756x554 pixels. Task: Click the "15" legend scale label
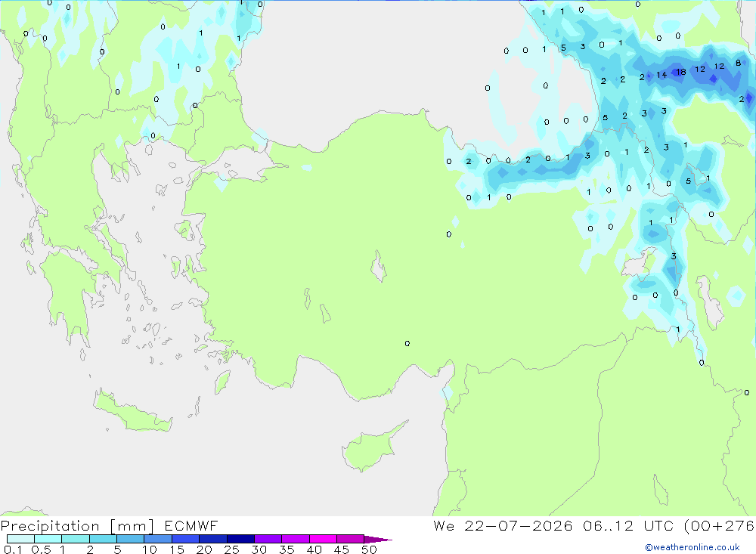pyautogui.click(x=177, y=549)
